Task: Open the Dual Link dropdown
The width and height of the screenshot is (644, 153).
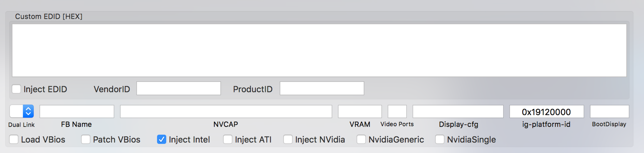Action: point(22,111)
